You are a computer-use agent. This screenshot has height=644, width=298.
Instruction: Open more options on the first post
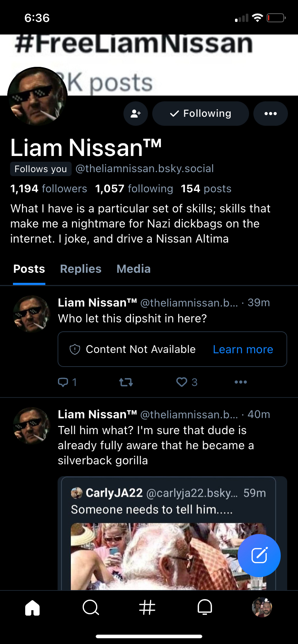(x=240, y=382)
